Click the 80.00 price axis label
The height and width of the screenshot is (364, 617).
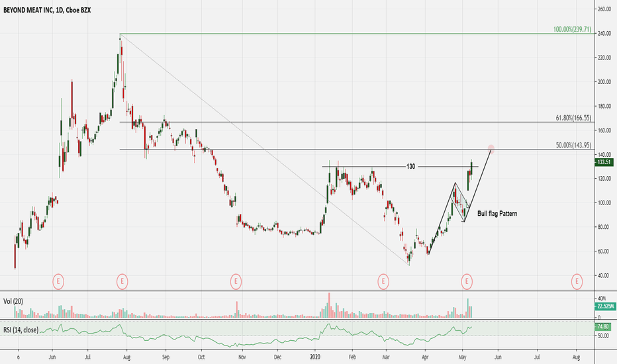tap(604, 227)
